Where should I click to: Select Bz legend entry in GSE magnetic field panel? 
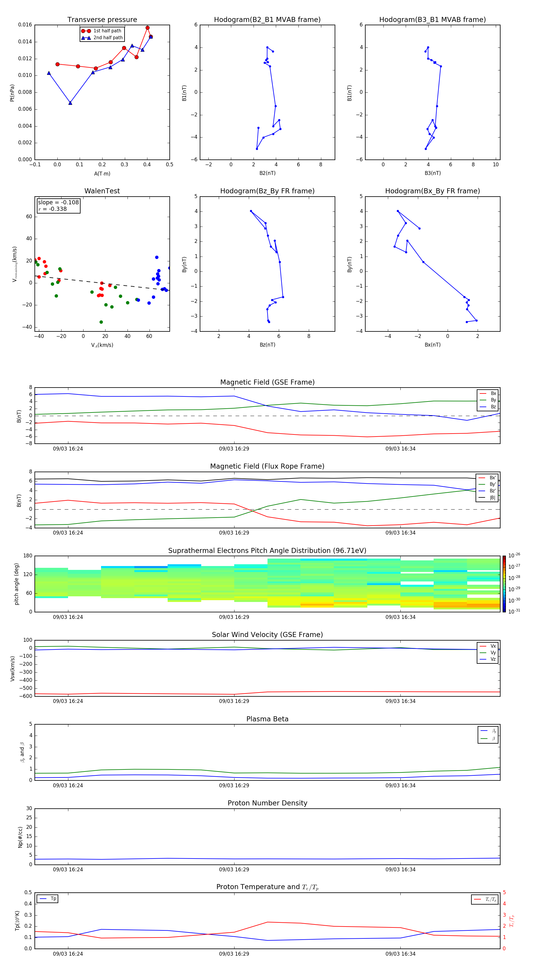488,407
